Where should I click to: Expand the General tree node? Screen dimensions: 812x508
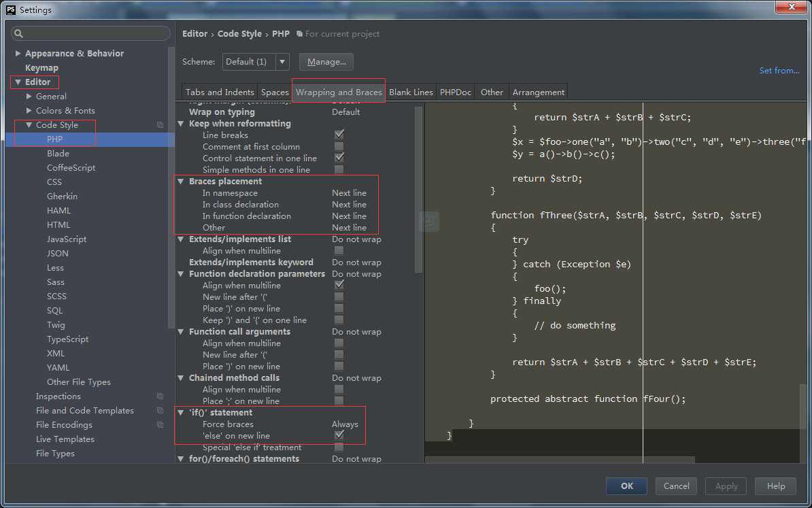29,97
